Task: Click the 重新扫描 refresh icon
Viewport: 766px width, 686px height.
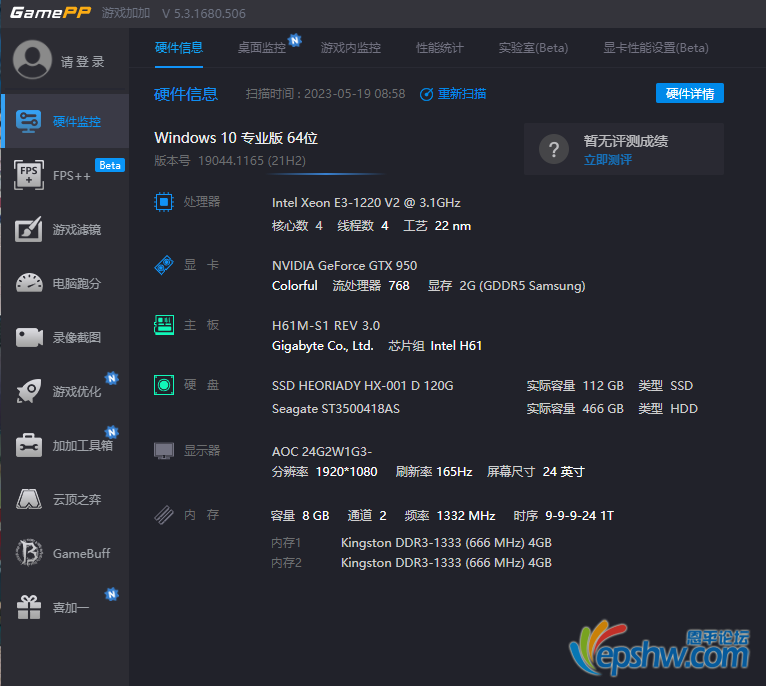Action: coord(426,94)
